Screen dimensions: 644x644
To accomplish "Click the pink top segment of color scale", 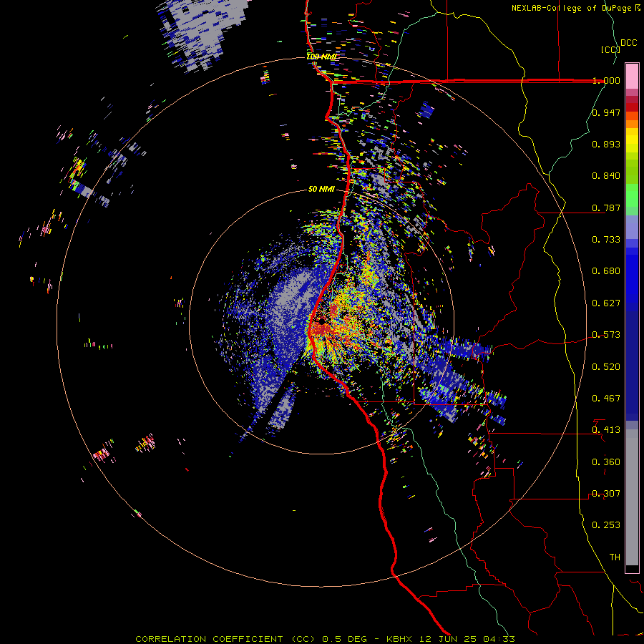I will click(632, 76).
